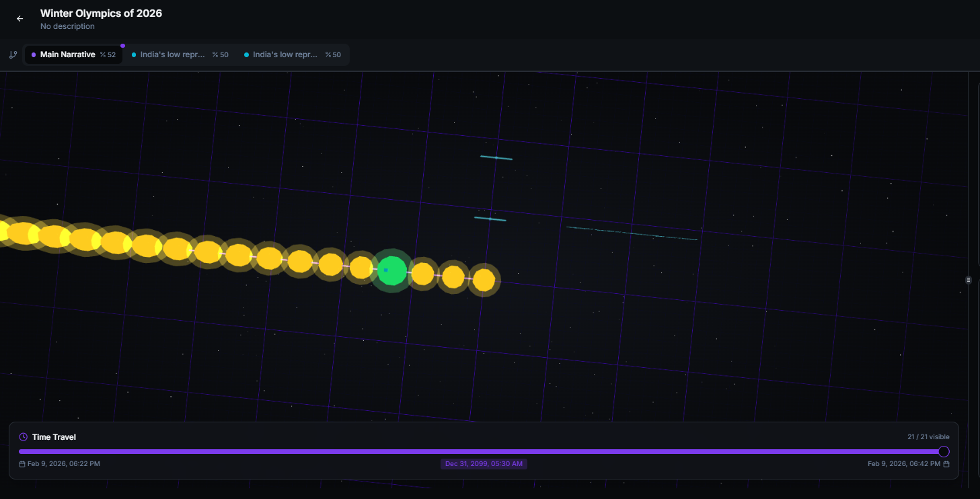Click the No description text

(67, 26)
